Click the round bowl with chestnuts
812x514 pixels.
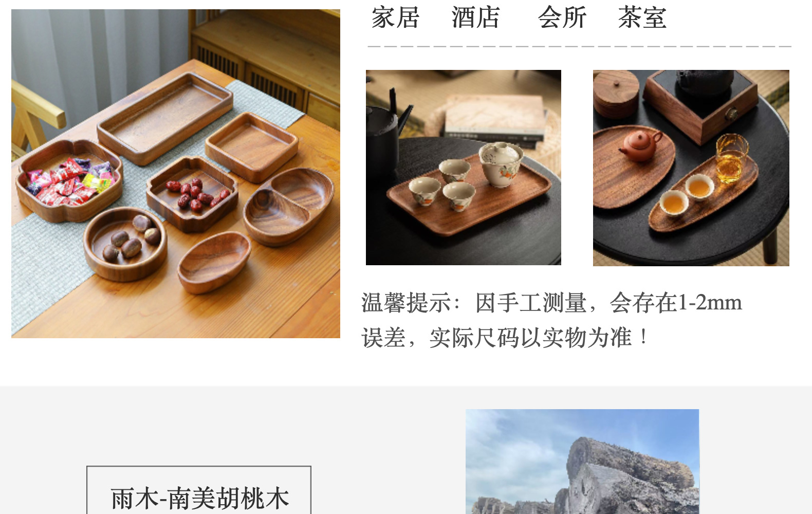[x=125, y=244]
